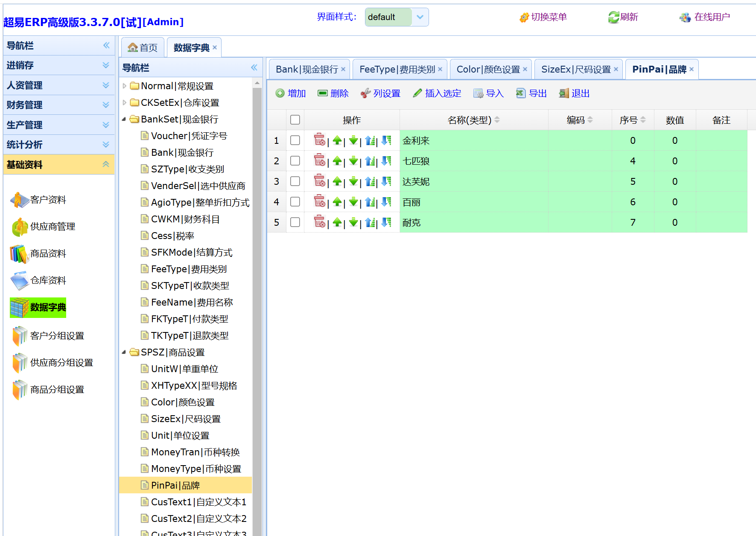The width and height of the screenshot is (756, 536).
Task: Toggle the select-all checkbox in the table header
Action: 295,120
